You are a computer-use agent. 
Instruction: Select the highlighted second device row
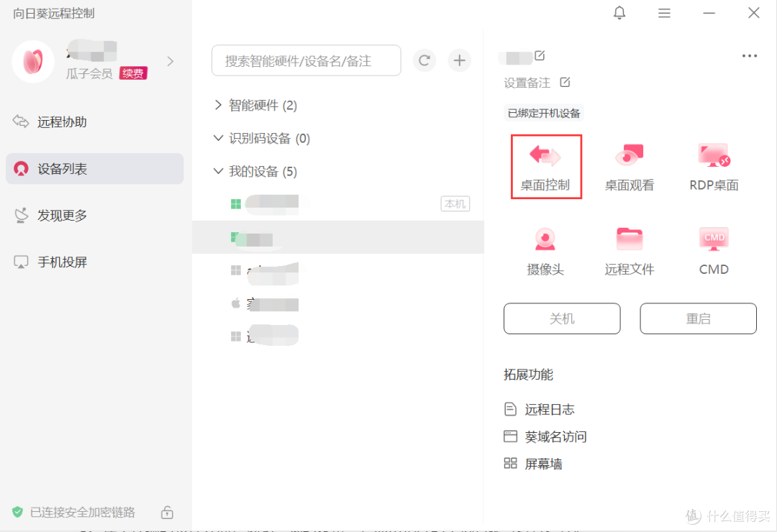338,237
